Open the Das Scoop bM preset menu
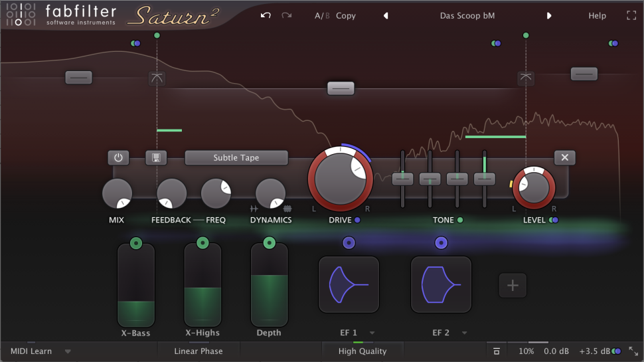 (467, 16)
